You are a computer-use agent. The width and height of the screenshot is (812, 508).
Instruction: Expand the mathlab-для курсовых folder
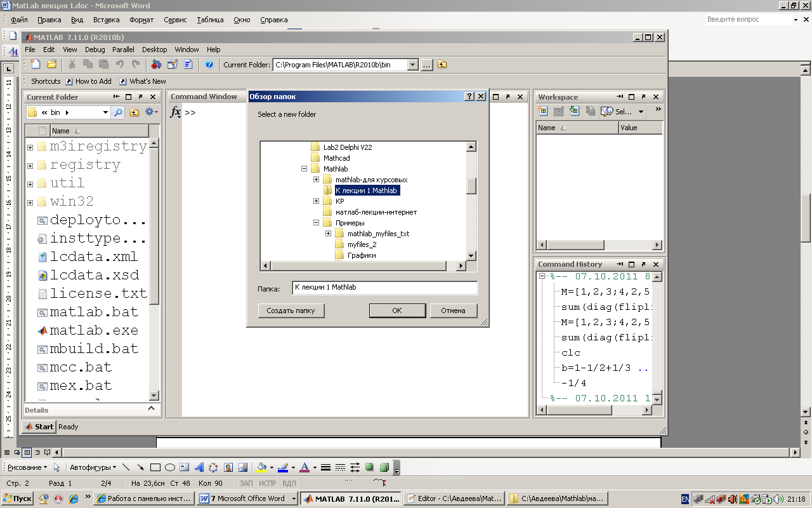coord(317,180)
